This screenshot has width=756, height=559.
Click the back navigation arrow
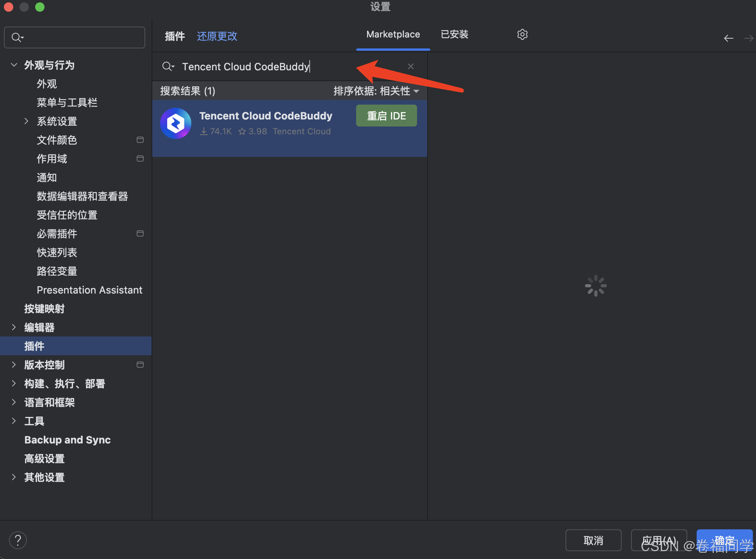click(728, 38)
